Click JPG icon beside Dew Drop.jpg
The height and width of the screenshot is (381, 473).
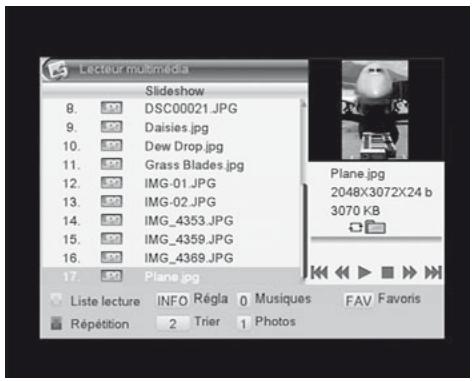[x=112, y=145]
